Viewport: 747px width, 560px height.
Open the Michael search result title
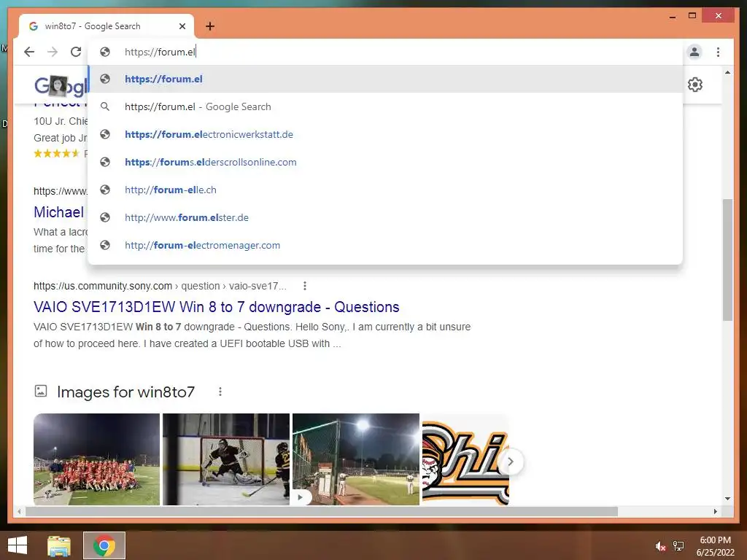click(58, 212)
